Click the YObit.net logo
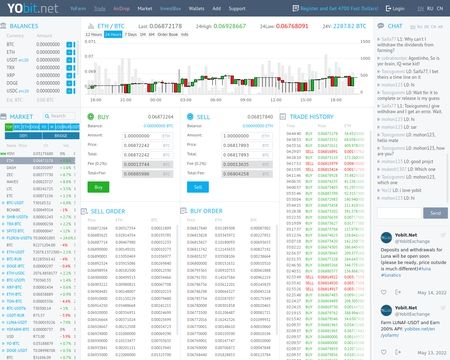 pos(33,8)
